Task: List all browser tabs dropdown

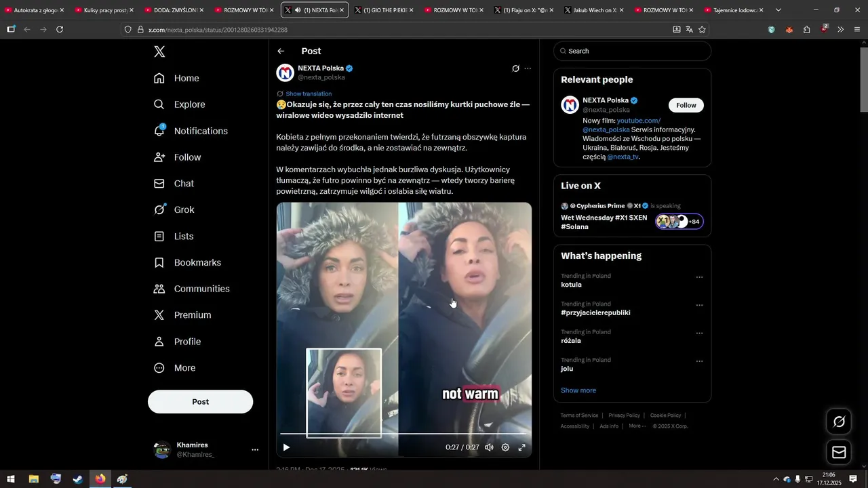Action: click(778, 10)
